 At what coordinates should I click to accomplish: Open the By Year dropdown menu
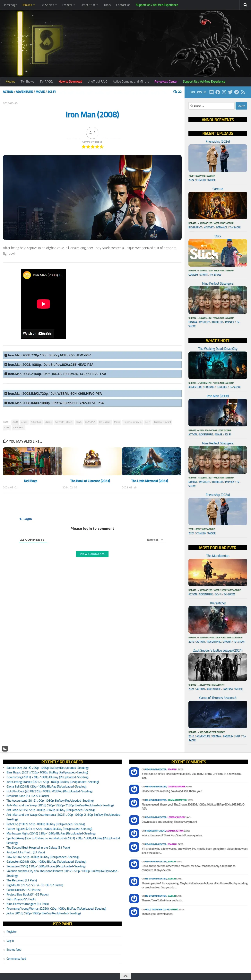tap(68, 5)
